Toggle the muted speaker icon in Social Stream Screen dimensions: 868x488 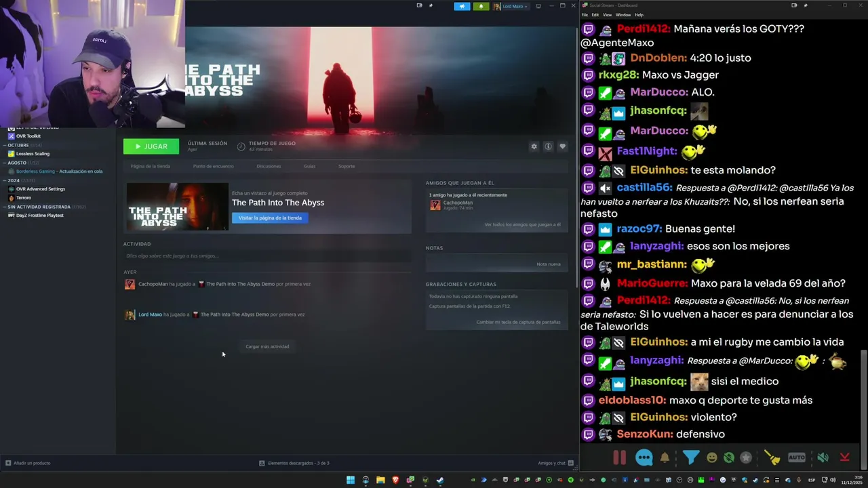pyautogui.click(x=823, y=457)
